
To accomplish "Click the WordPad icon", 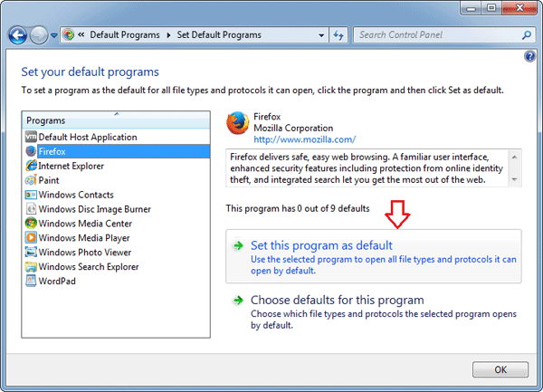I will 31,281.
